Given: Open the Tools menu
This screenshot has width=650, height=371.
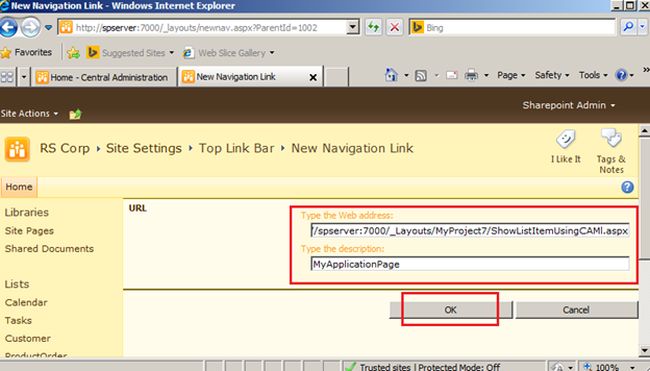Looking at the screenshot, I should (593, 75).
